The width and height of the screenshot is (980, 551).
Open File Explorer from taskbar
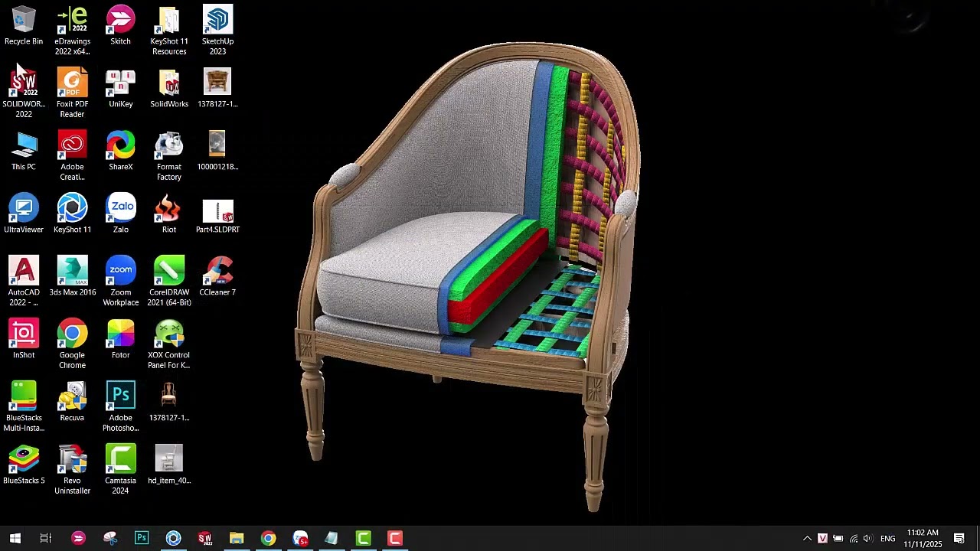237,539
